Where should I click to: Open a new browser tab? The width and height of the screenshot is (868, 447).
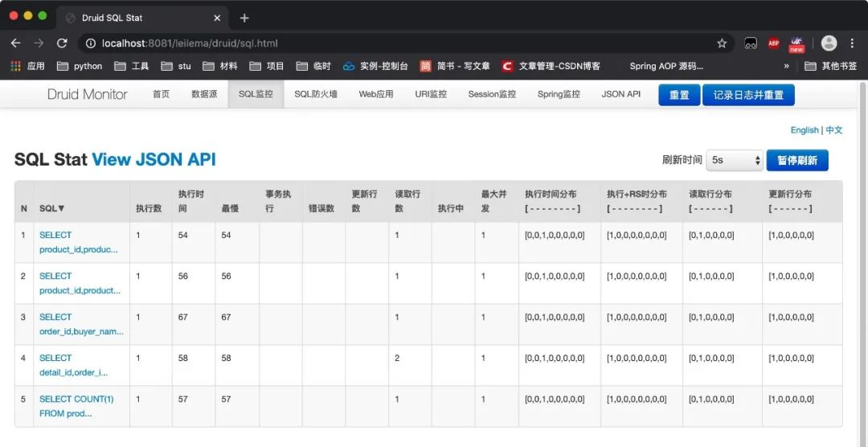tap(244, 18)
